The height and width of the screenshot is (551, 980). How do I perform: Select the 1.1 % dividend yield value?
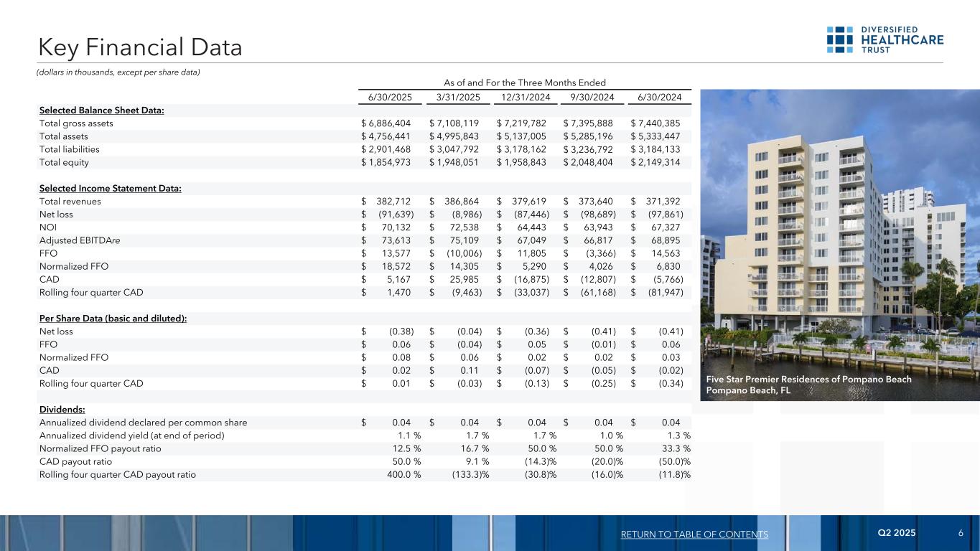[x=409, y=435]
